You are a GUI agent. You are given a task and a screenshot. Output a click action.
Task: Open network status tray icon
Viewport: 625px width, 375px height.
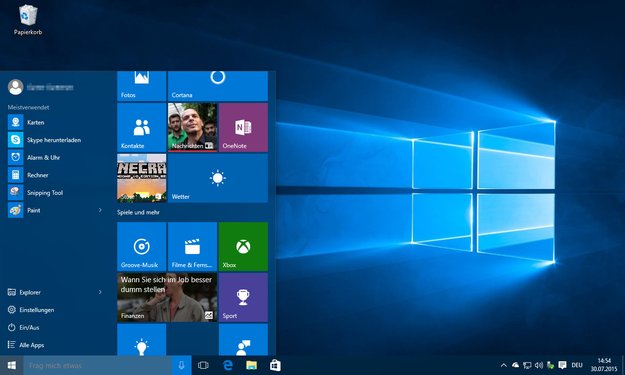coord(527,365)
